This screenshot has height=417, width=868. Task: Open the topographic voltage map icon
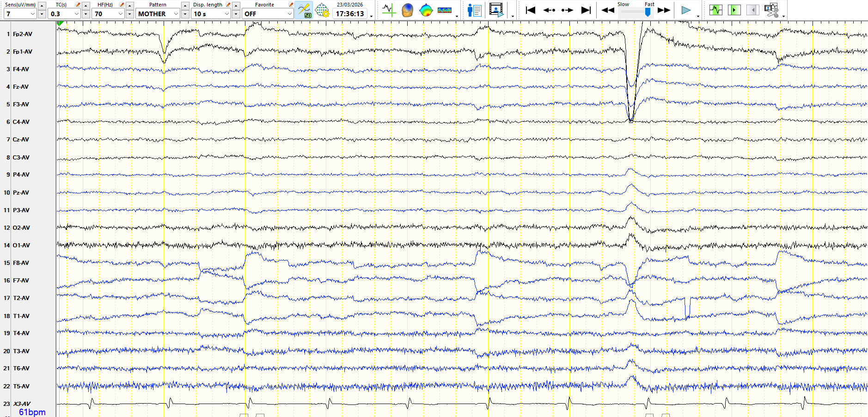point(426,10)
